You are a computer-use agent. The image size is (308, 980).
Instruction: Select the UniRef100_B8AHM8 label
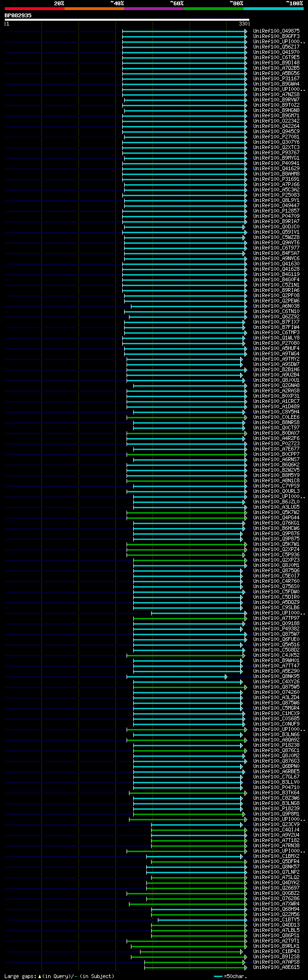(276, 174)
